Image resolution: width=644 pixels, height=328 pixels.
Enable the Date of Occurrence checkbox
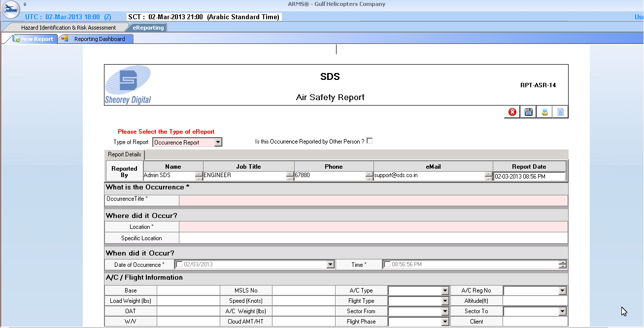pyautogui.click(x=179, y=264)
